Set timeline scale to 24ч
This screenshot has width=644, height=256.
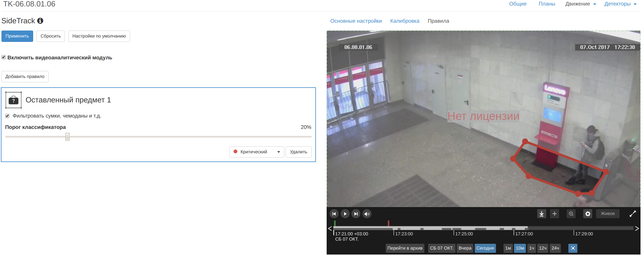click(x=555, y=248)
